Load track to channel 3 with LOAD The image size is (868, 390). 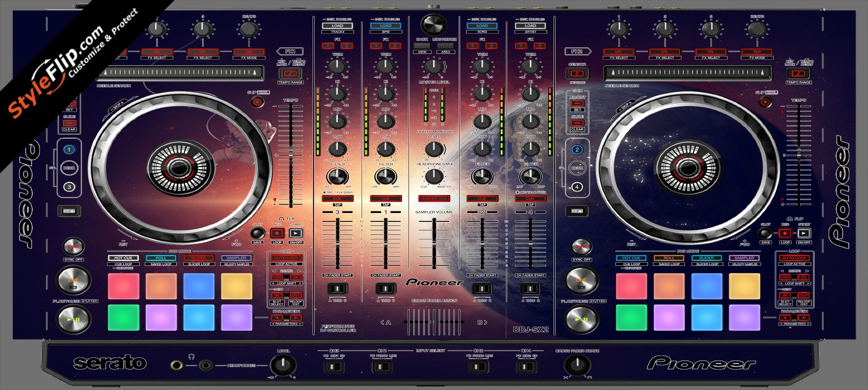[337, 25]
